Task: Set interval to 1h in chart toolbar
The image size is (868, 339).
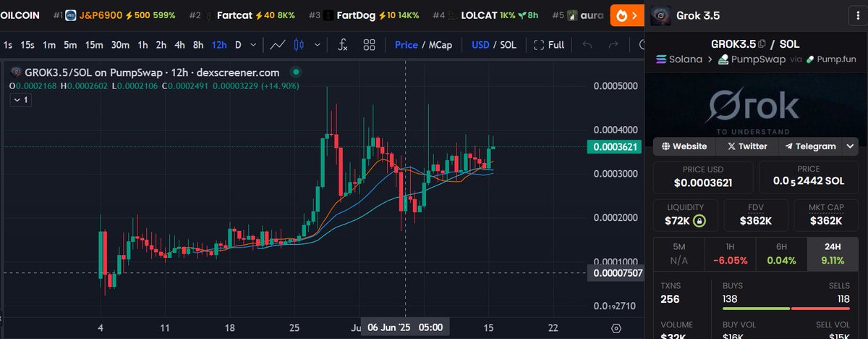Action: [143, 45]
